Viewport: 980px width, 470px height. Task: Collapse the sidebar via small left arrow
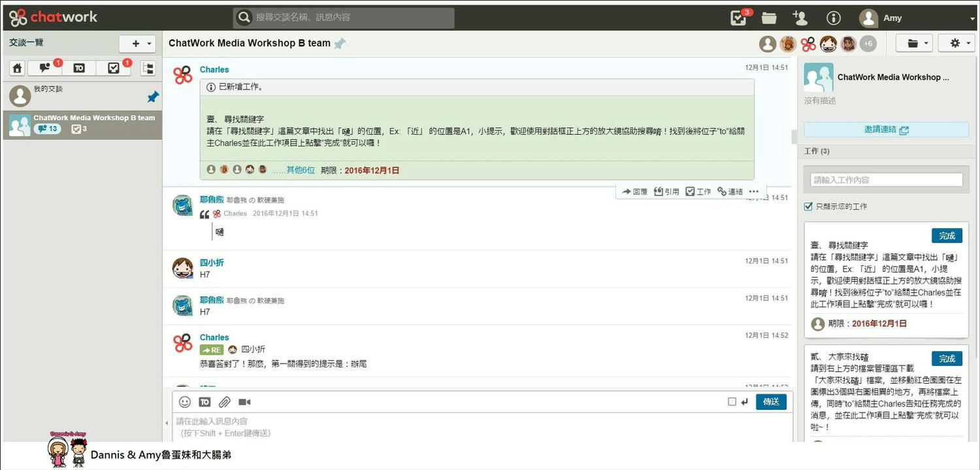click(165, 423)
